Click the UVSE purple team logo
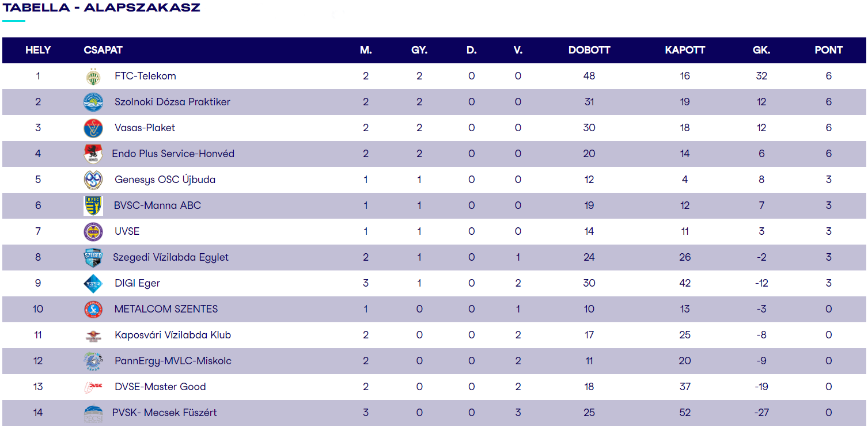 93,231
